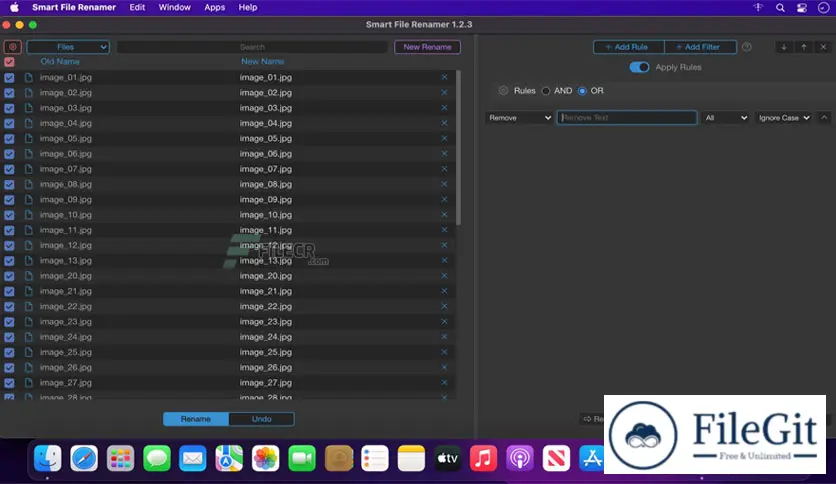Click the Undo button
836x484 pixels.
coord(261,419)
